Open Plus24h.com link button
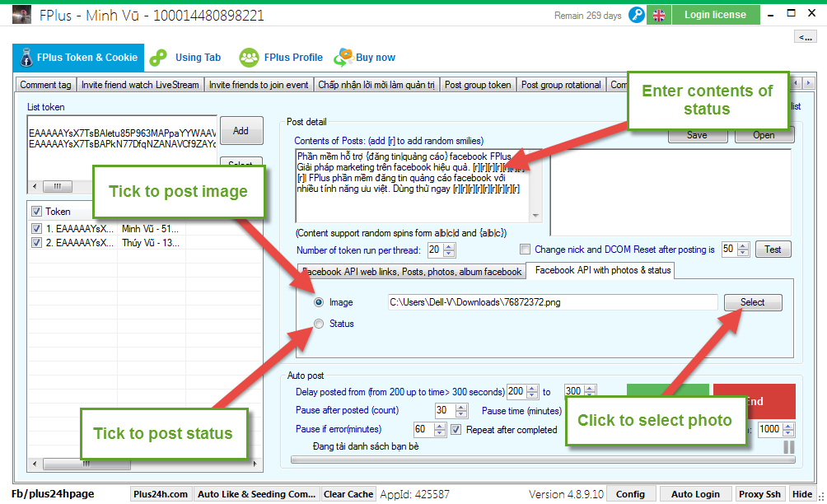Viewport: 827px width, 504px height. [x=161, y=494]
